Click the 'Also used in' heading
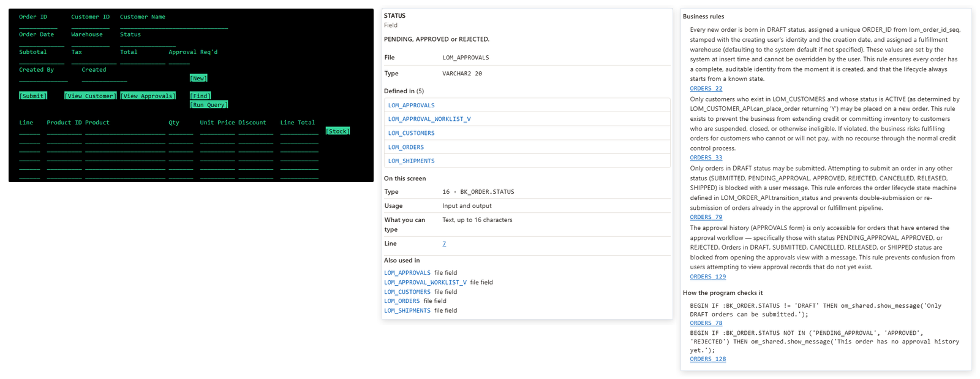Viewport: 980px width, 379px height. 402,261
